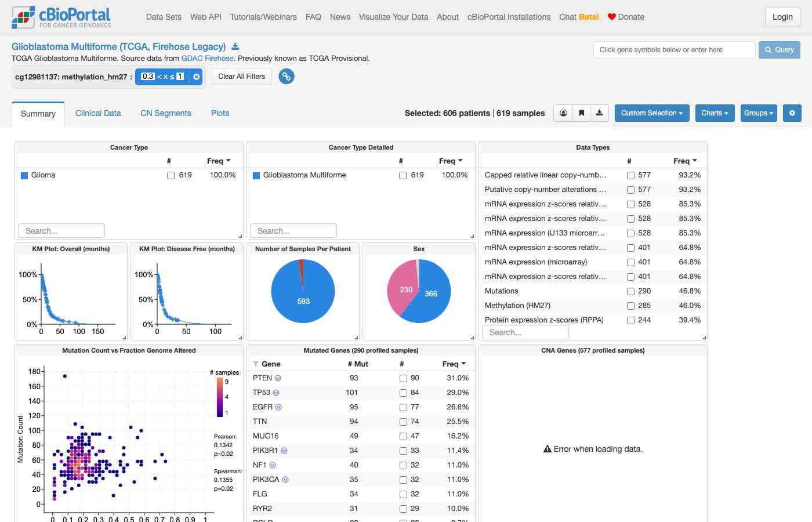Image resolution: width=812 pixels, height=522 pixels.
Task: Open the Groups dropdown
Action: coord(759,113)
